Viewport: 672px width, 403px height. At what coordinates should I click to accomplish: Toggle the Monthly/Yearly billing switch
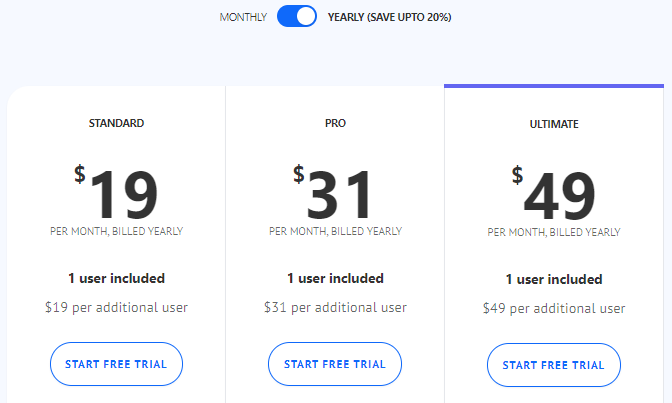coord(297,16)
